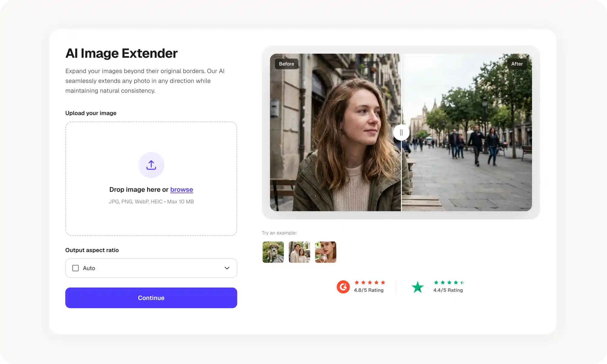Click the red G2 five-star row
The height and width of the screenshot is (364, 607).
pyautogui.click(x=370, y=282)
